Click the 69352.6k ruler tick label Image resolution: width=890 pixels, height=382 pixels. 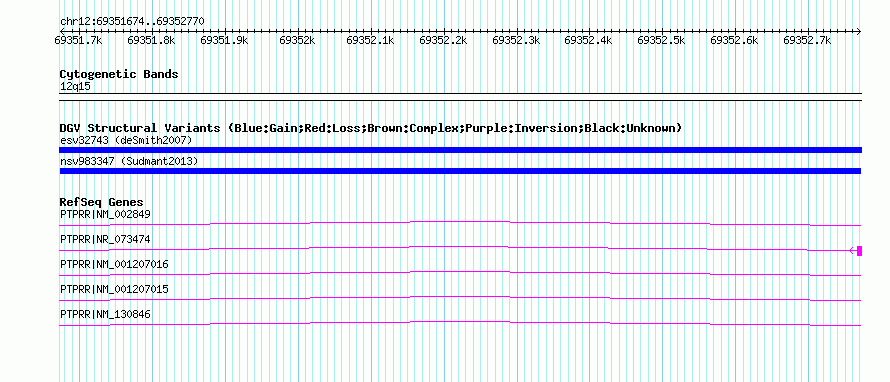coord(734,40)
